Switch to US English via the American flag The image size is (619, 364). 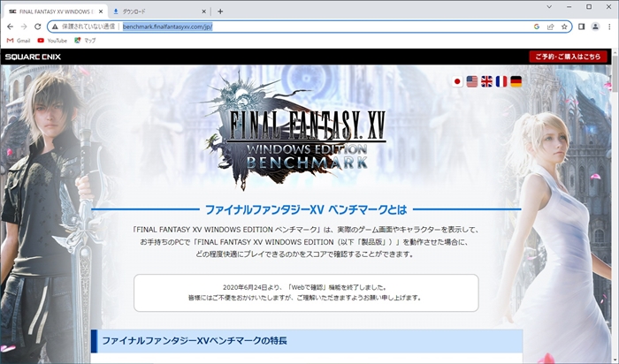coord(471,81)
